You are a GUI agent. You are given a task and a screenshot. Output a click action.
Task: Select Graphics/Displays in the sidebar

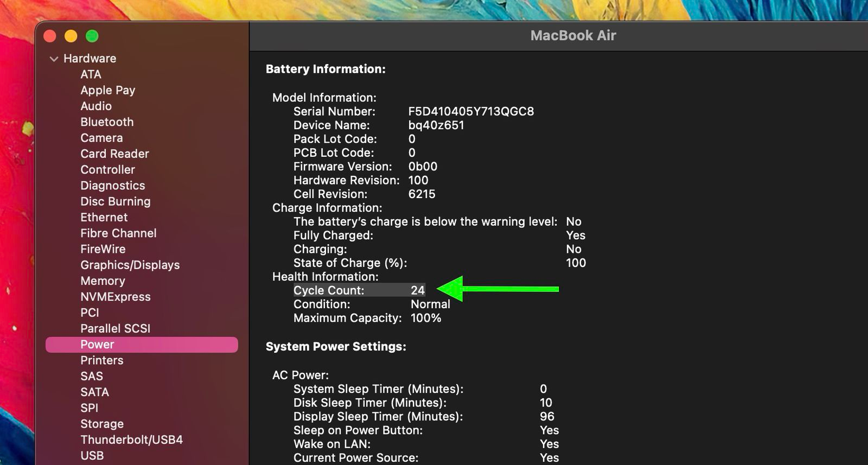[130, 265]
